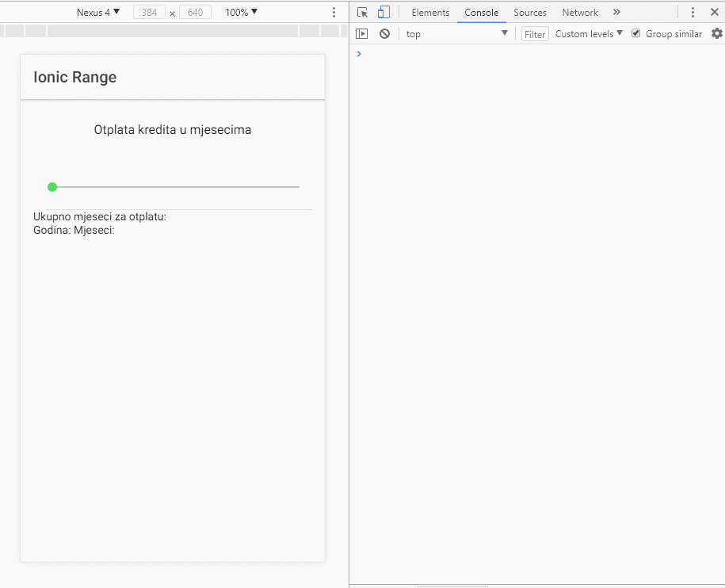Clear the console with the ban icon
This screenshot has height=588, width=725.
click(384, 34)
